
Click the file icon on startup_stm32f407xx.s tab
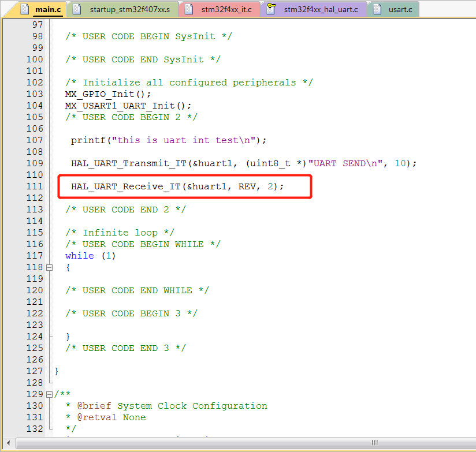tap(77, 9)
